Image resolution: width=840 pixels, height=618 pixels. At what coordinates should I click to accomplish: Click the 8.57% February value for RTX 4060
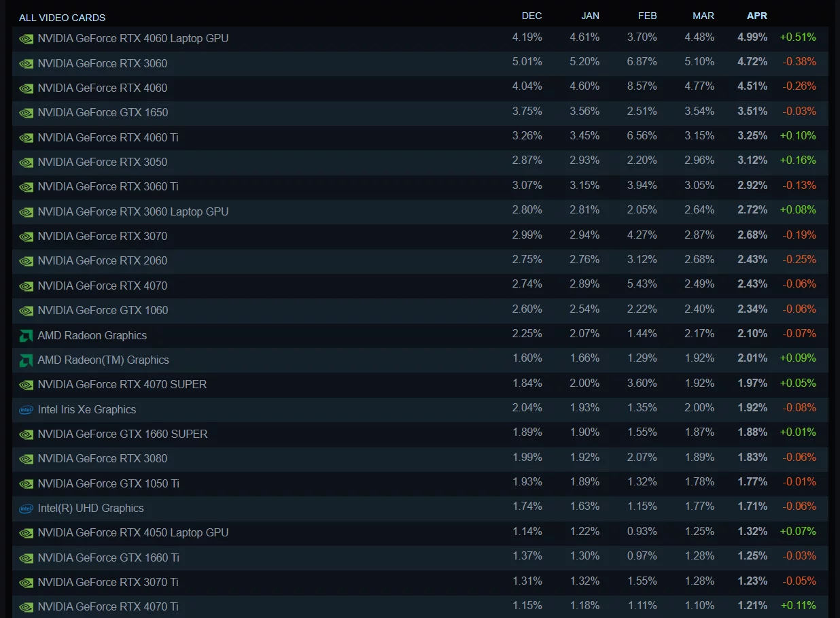[642, 86]
